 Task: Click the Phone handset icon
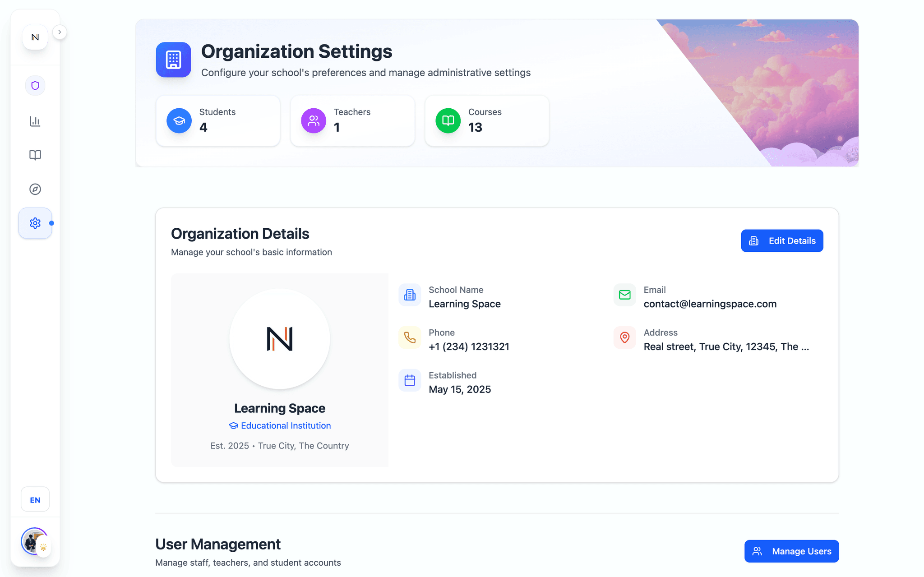410,337
